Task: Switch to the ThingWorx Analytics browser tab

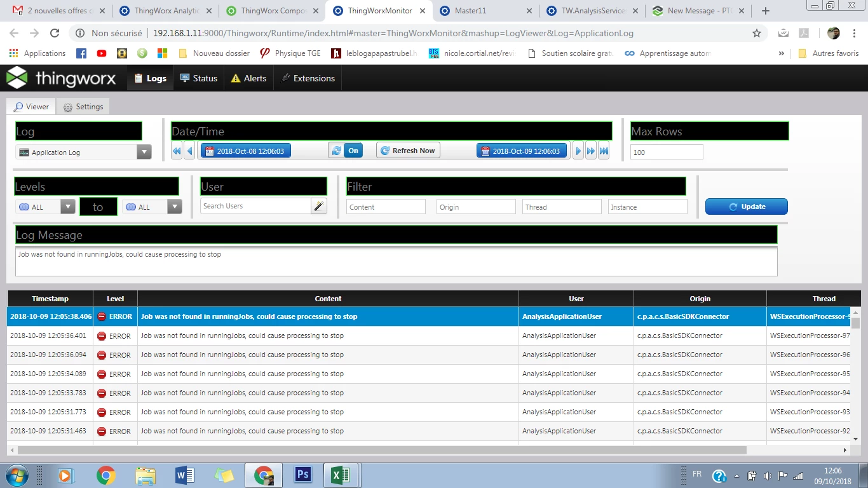Action: [x=165, y=11]
